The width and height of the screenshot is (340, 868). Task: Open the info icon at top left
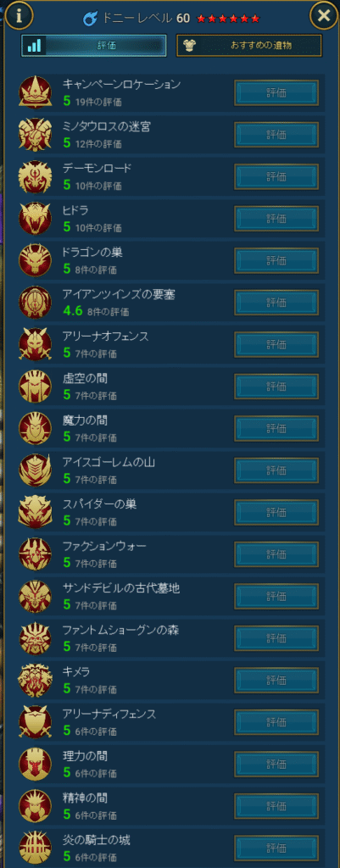click(20, 16)
